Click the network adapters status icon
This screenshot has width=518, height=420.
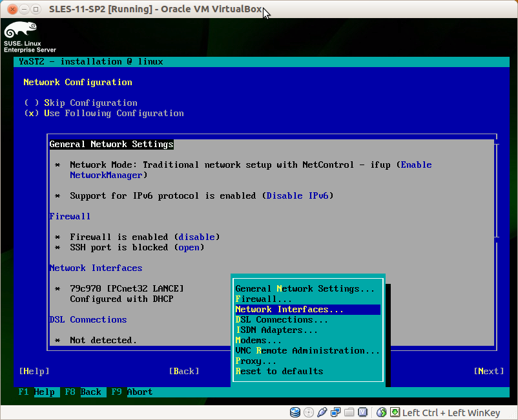click(336, 412)
